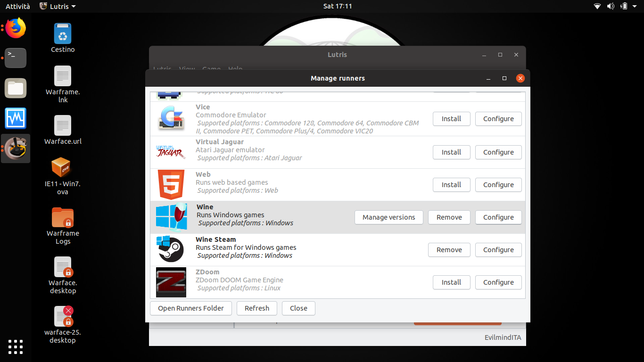This screenshot has width=644, height=362.
Task: Configure the ZDoom runner
Action: [x=498, y=282]
